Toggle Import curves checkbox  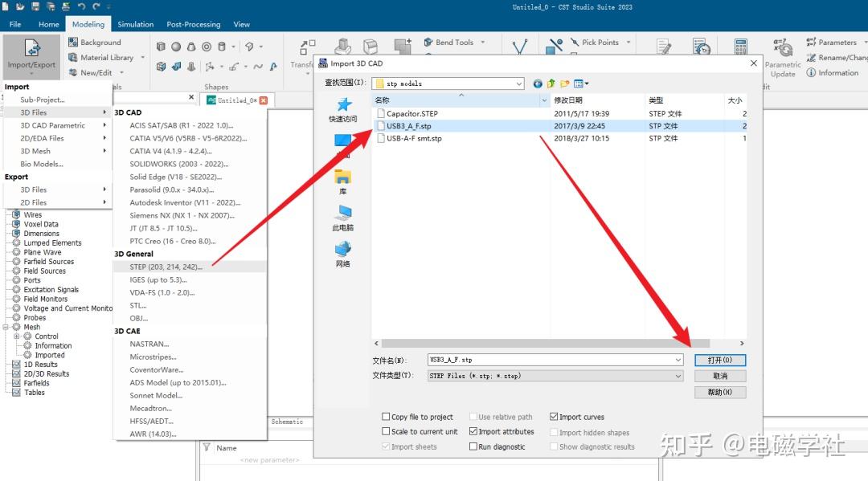tap(554, 416)
